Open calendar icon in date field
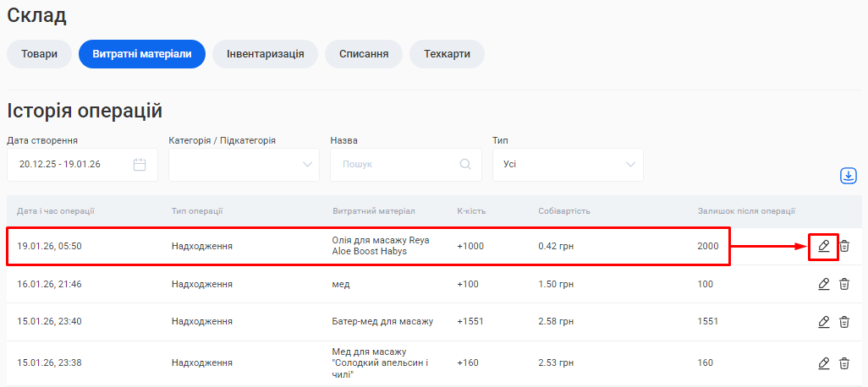 click(x=140, y=164)
